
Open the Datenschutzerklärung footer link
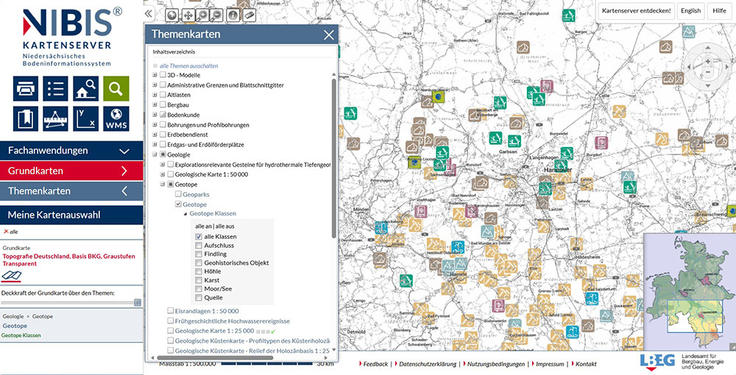click(x=429, y=364)
